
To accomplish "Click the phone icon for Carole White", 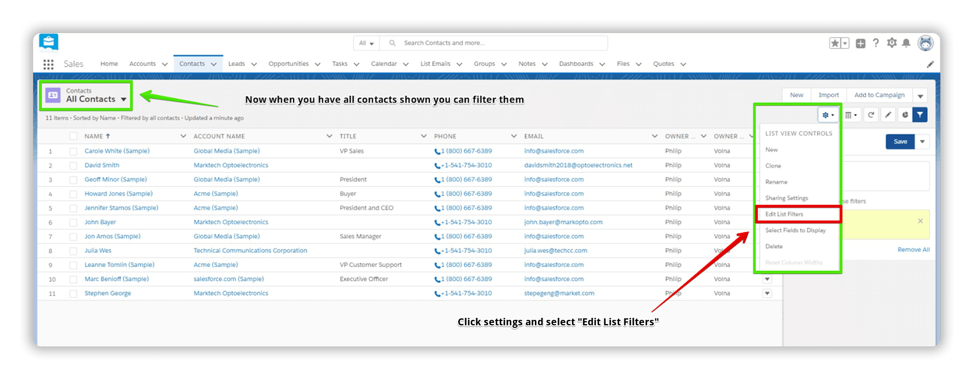I will (x=437, y=151).
